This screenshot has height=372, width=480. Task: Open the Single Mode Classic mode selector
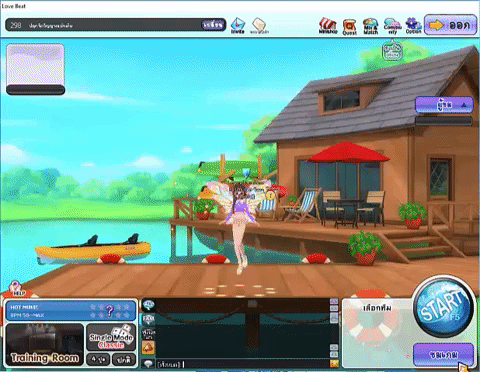111,337
